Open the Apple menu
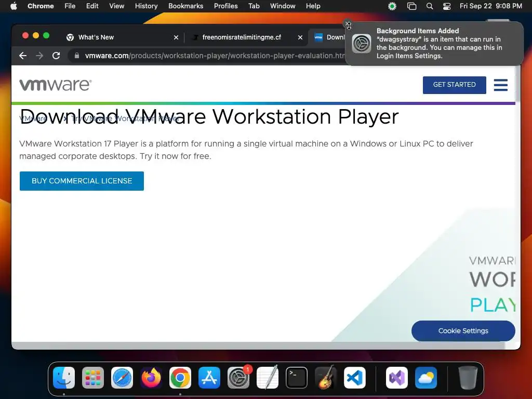532x399 pixels. pyautogui.click(x=14, y=6)
